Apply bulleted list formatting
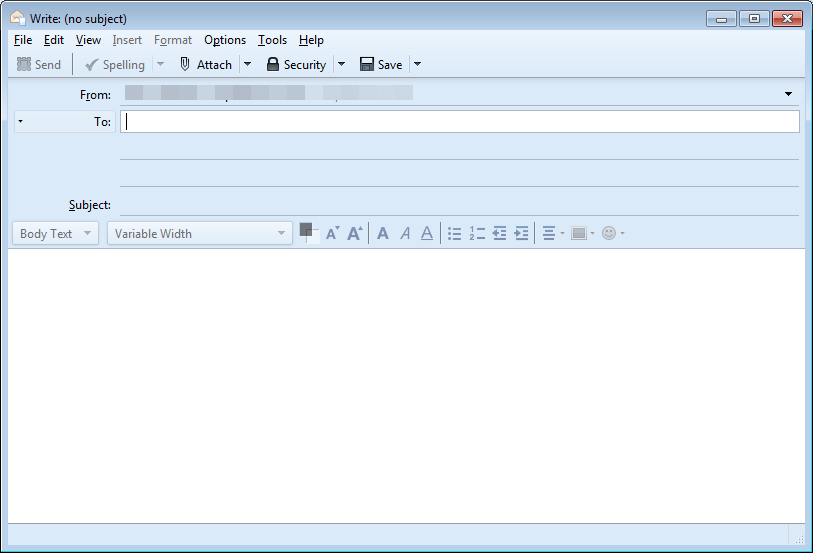The height and width of the screenshot is (553, 813). click(x=455, y=234)
